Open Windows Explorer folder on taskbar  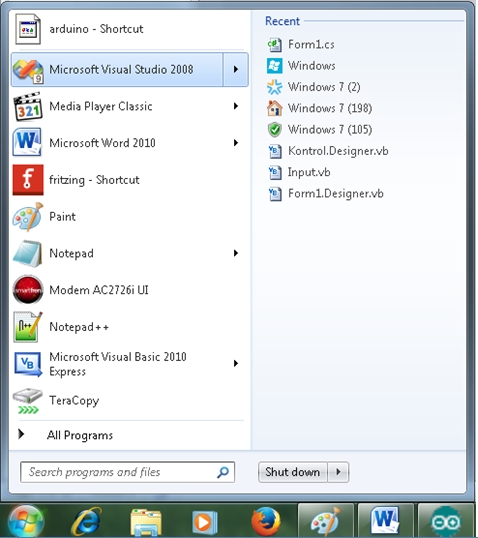point(146,522)
